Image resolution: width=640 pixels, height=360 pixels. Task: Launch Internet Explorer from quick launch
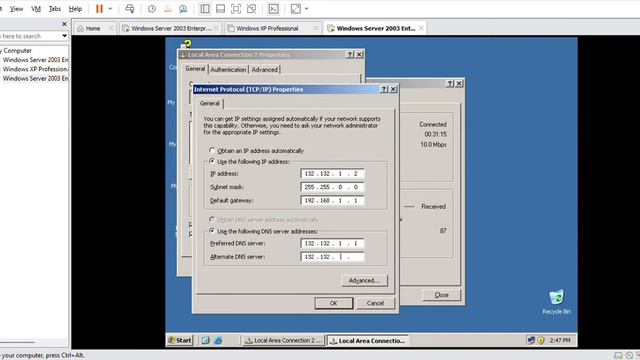[218, 340]
